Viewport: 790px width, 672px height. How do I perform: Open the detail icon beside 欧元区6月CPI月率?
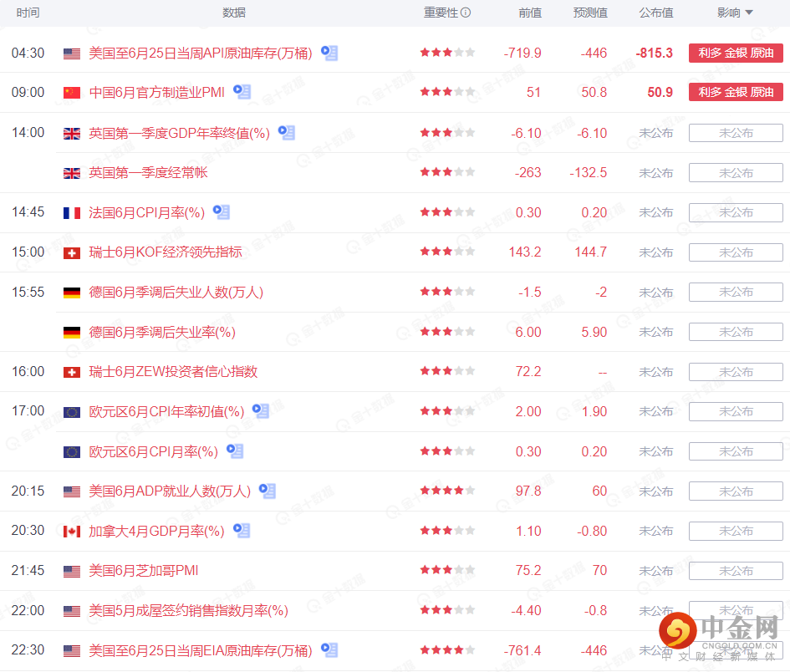(x=235, y=451)
